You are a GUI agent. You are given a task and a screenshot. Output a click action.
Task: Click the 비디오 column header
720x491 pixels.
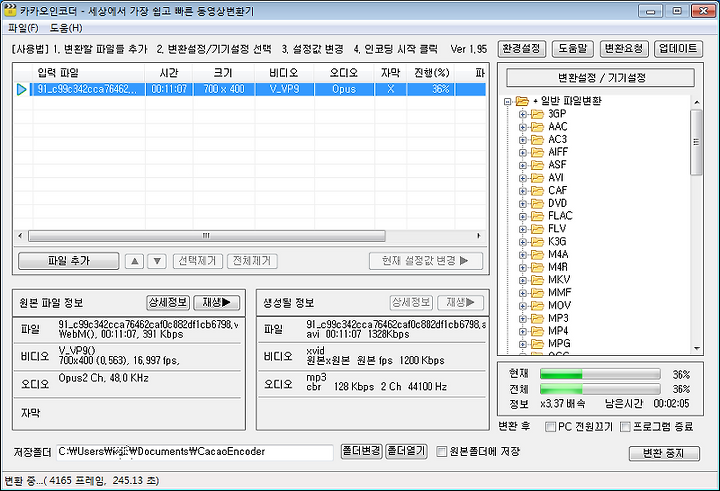pyautogui.click(x=284, y=73)
